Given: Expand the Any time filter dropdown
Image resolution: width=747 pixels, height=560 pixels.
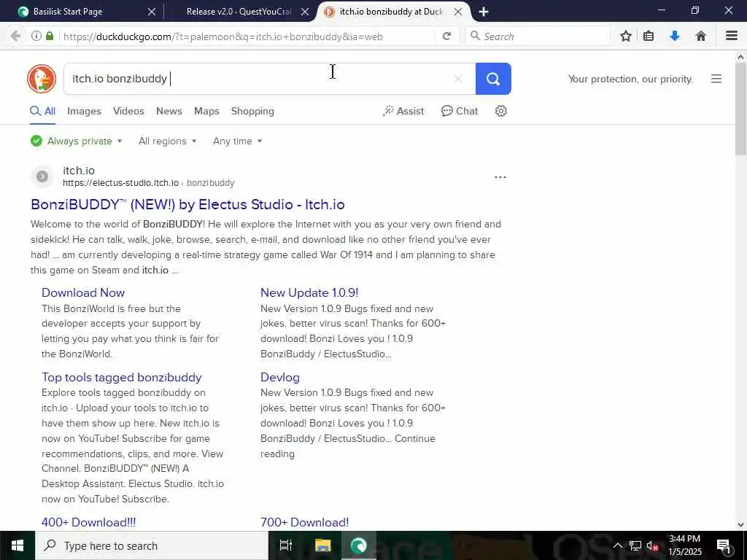Looking at the screenshot, I should click(x=237, y=141).
